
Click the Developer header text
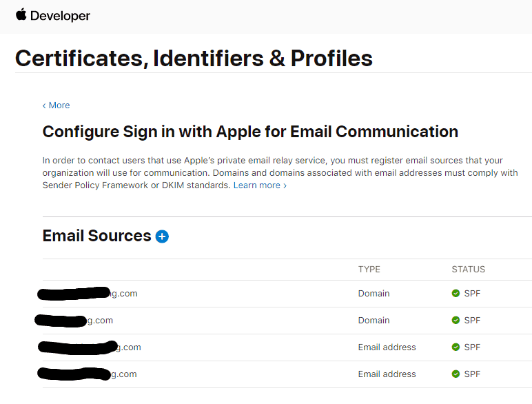pos(60,16)
